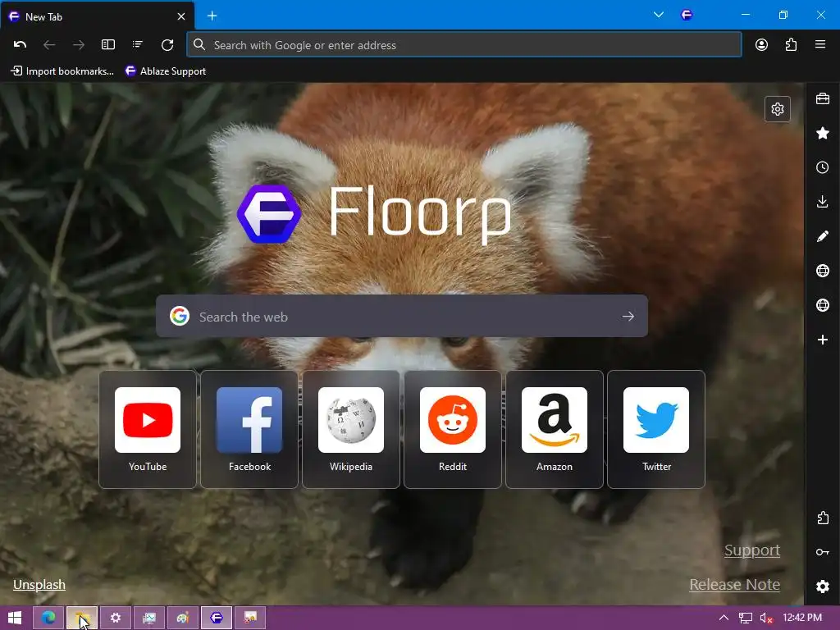Click the Floorp icon in title bar

coord(687,15)
